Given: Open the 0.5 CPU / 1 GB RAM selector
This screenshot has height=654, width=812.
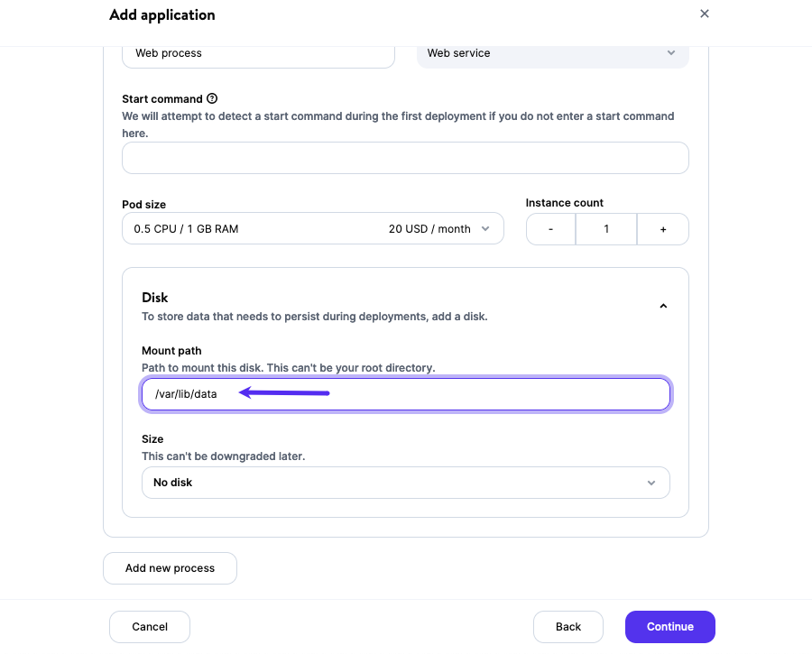Looking at the screenshot, I should coord(312,229).
